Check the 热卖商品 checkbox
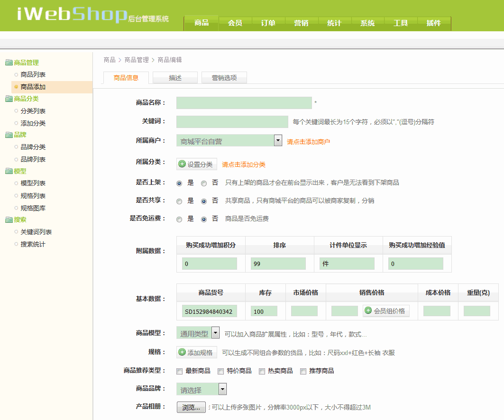504x420 pixels. pyautogui.click(x=262, y=371)
